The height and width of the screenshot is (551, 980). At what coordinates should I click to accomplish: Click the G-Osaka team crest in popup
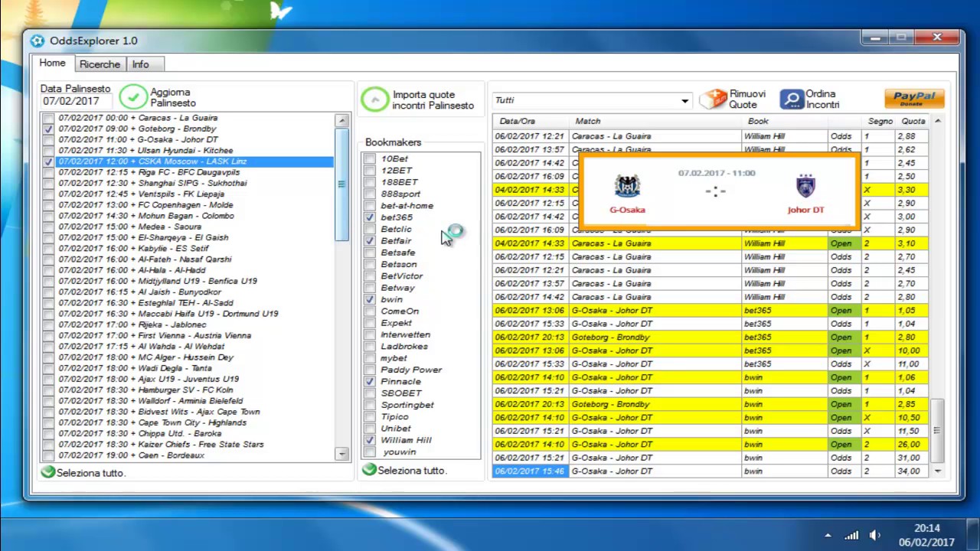pos(627,186)
